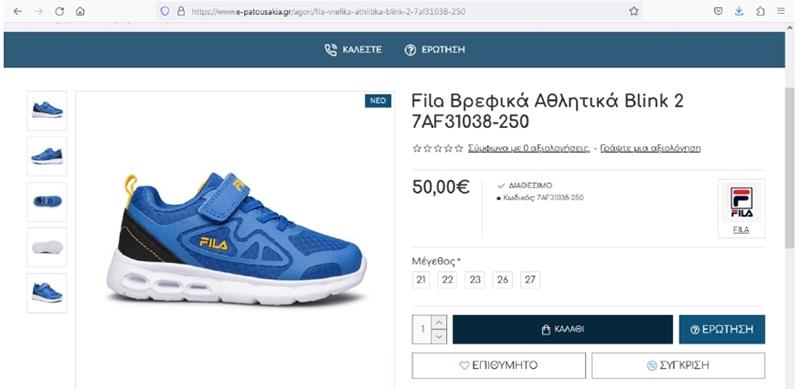Open the extensions puzzle icon
The image size is (800, 389).
[x=760, y=11]
